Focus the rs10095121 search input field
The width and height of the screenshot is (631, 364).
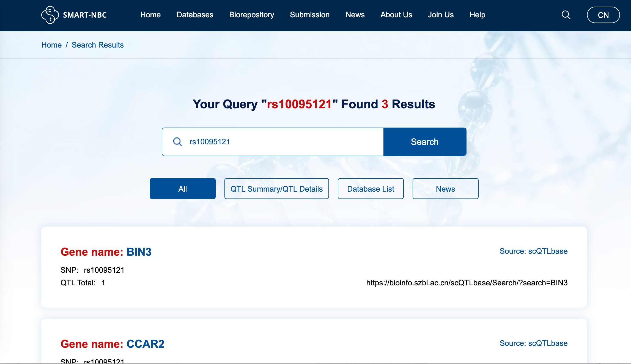click(x=283, y=142)
